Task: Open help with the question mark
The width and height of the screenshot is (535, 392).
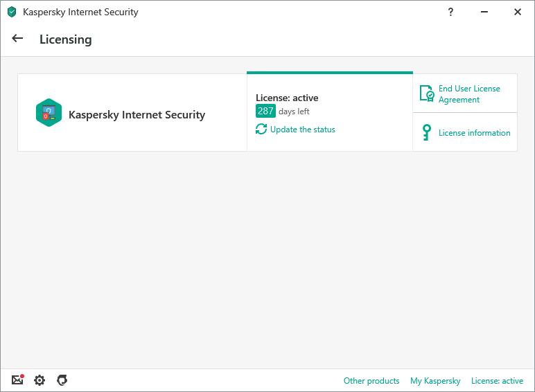Action: click(451, 12)
